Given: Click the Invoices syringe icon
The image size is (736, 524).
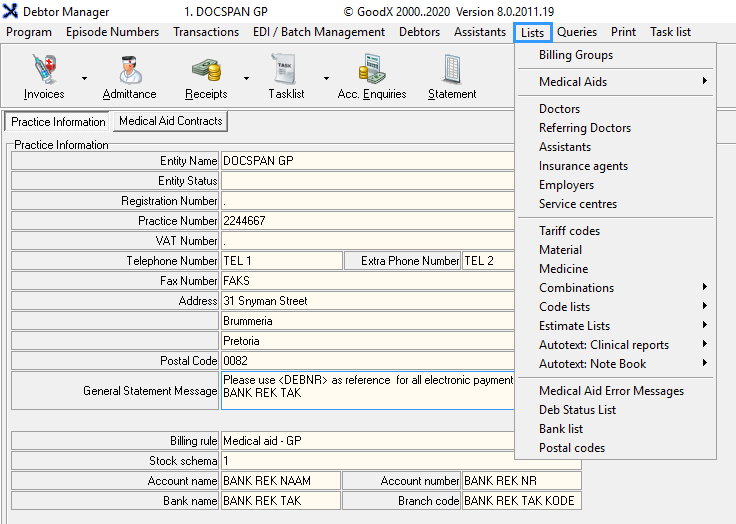Looking at the screenshot, I should pyautogui.click(x=43, y=69).
